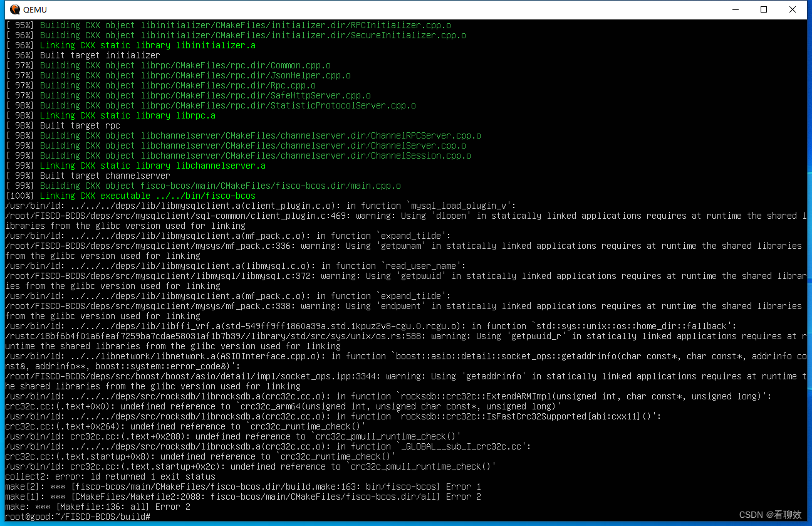Select the make[1] Makefile2:2088 Error 2 line
Image resolution: width=812 pixels, height=526 pixels.
click(x=243, y=497)
